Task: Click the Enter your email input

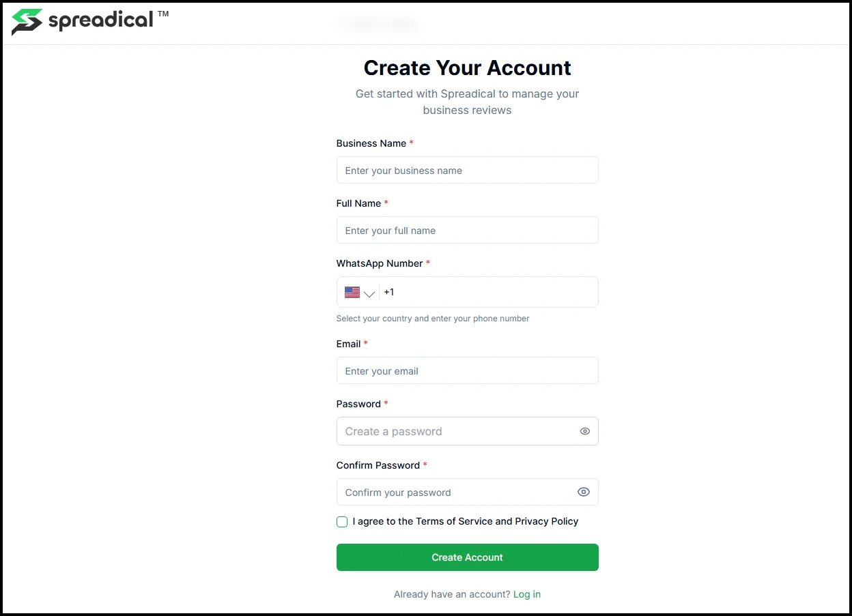Action: click(x=467, y=370)
